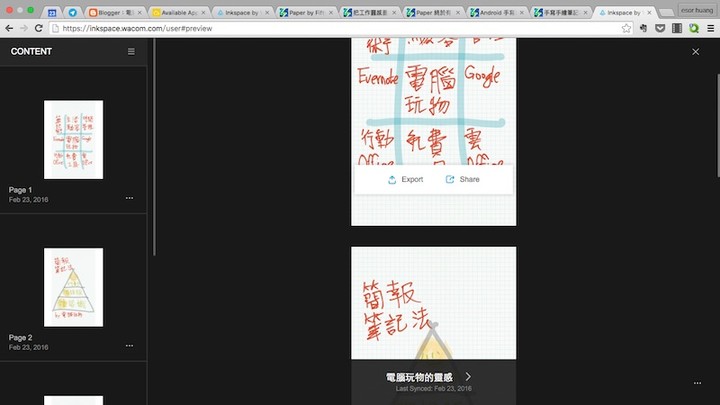Open the Chrome hamburger menu
This screenshot has width=720, height=405.
point(709,29)
